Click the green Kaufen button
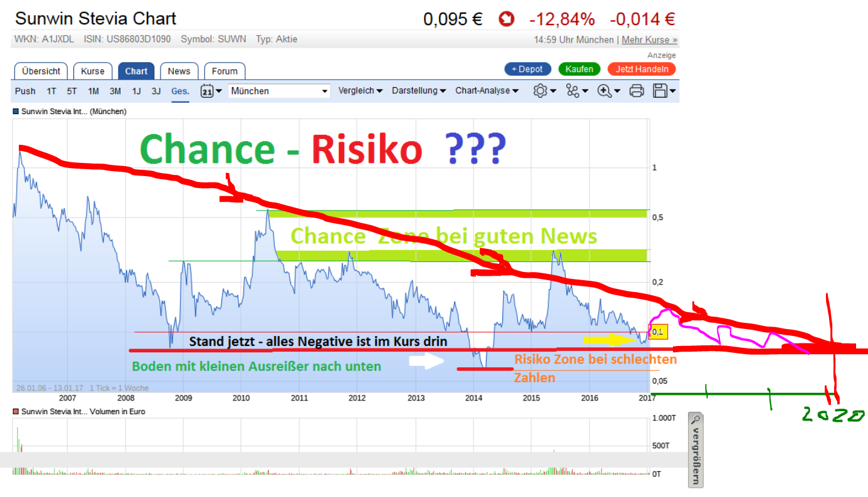This screenshot has width=868, height=497. pos(580,69)
